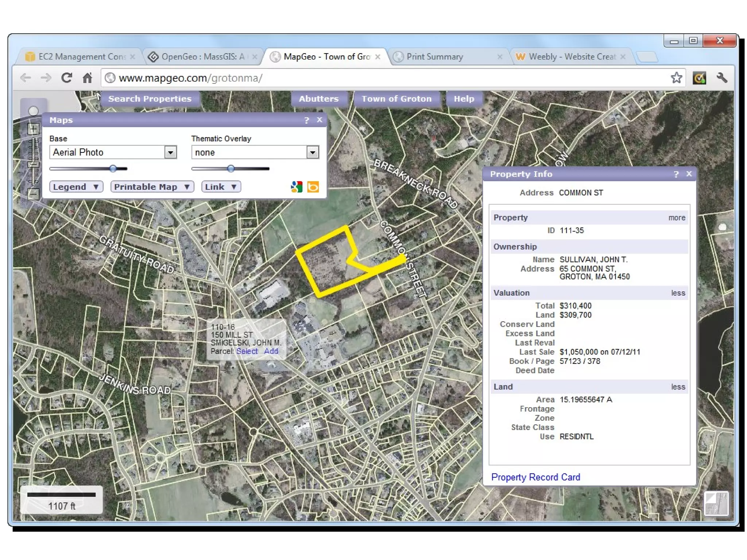Image resolution: width=747 pixels, height=560 pixels.
Task: Open the Property Record Card link
Action: (535, 477)
